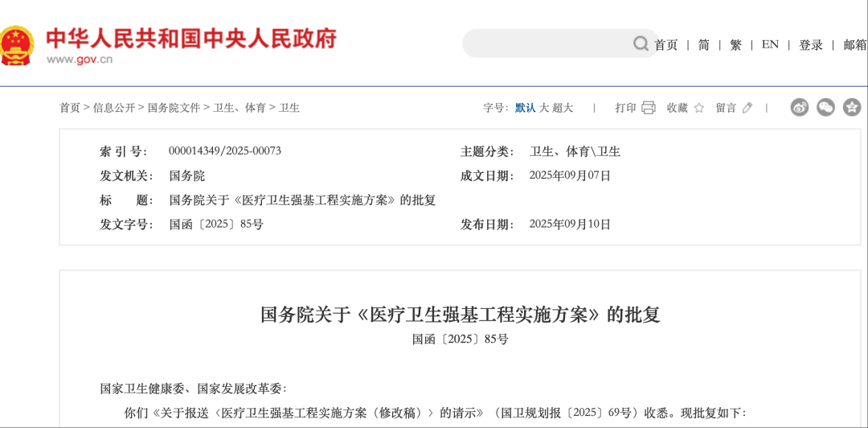Set font size to 默认
868x428 pixels.
point(525,108)
